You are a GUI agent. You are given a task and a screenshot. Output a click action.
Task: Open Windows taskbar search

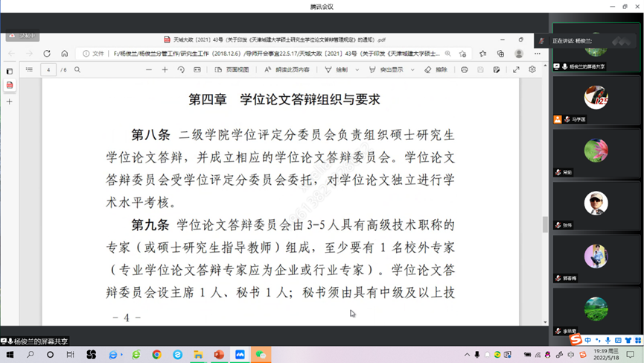pyautogui.click(x=30, y=354)
